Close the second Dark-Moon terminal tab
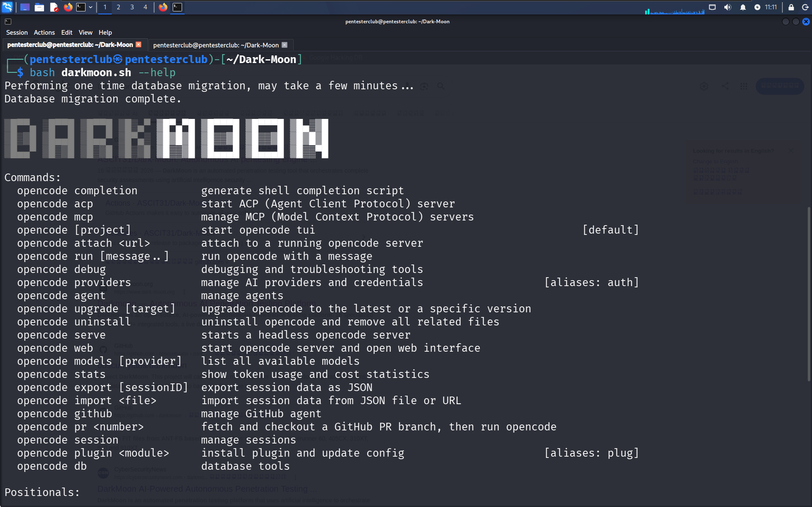 284,45
